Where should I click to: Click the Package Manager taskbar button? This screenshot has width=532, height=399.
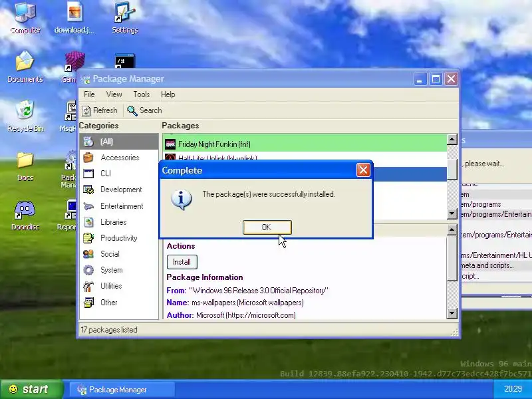[122, 390]
